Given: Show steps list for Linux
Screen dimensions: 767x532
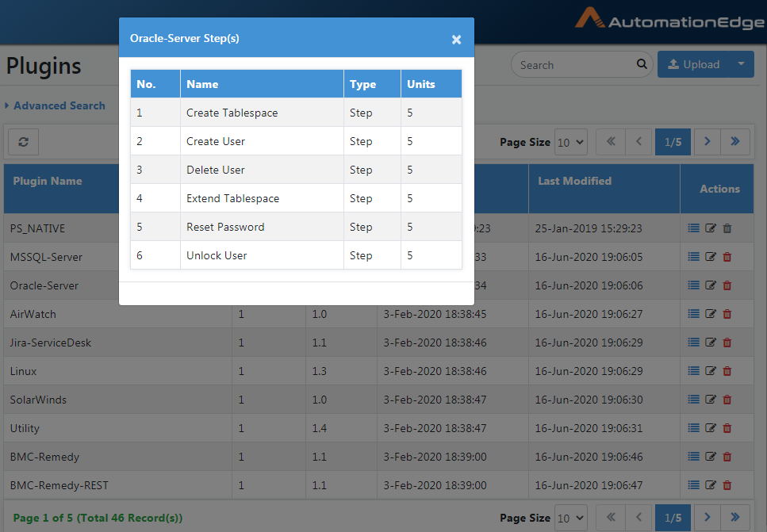Looking at the screenshot, I should [693, 370].
